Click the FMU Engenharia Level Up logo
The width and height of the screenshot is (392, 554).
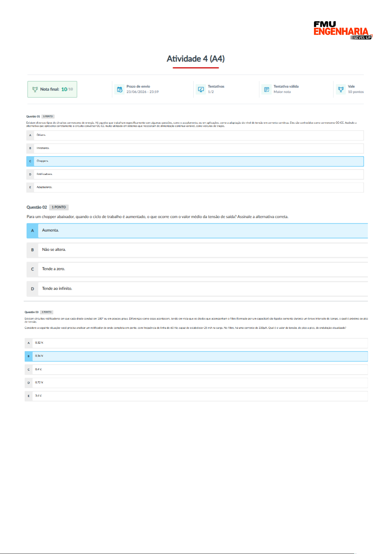click(343, 30)
